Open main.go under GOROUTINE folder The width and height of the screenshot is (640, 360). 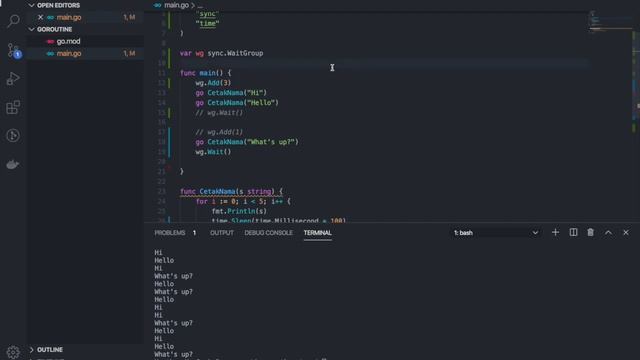(86, 53)
